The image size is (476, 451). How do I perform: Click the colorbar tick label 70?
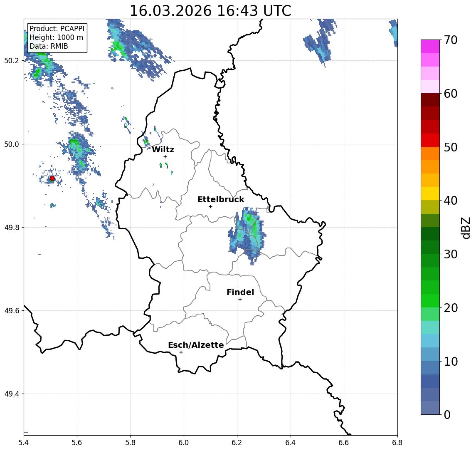coord(451,40)
